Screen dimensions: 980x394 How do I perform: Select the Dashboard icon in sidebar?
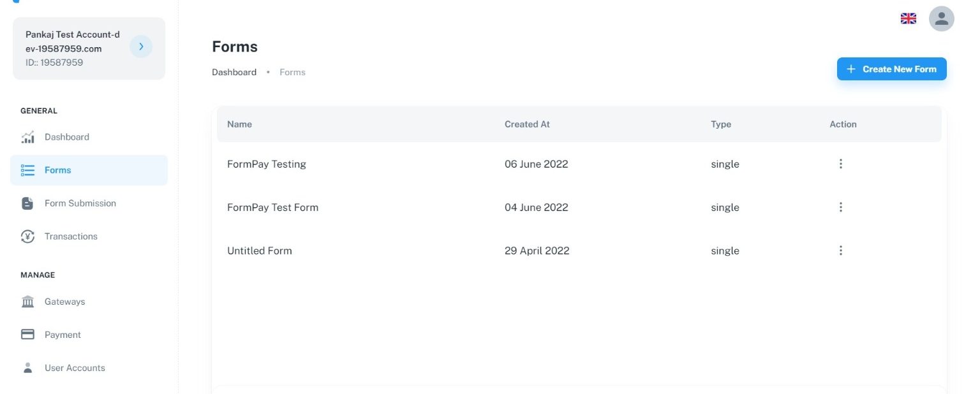(28, 136)
